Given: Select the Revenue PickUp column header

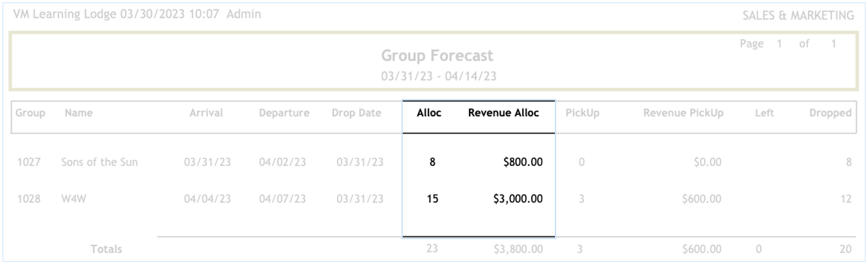Looking at the screenshot, I should point(684,113).
